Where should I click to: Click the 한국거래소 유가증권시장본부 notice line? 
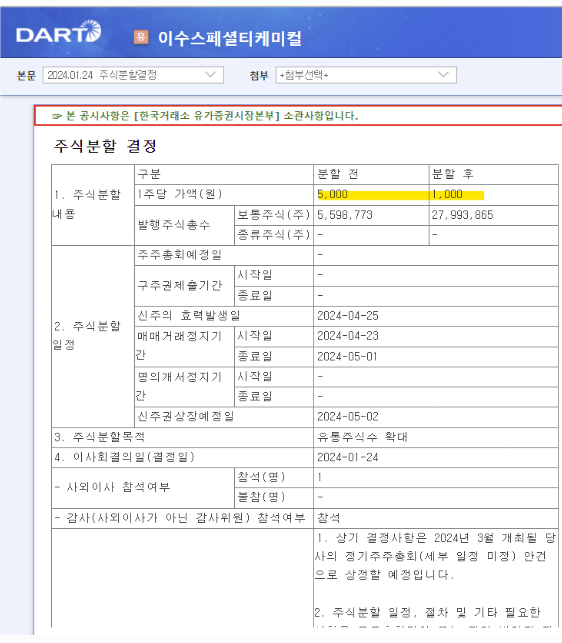[x=205, y=116]
